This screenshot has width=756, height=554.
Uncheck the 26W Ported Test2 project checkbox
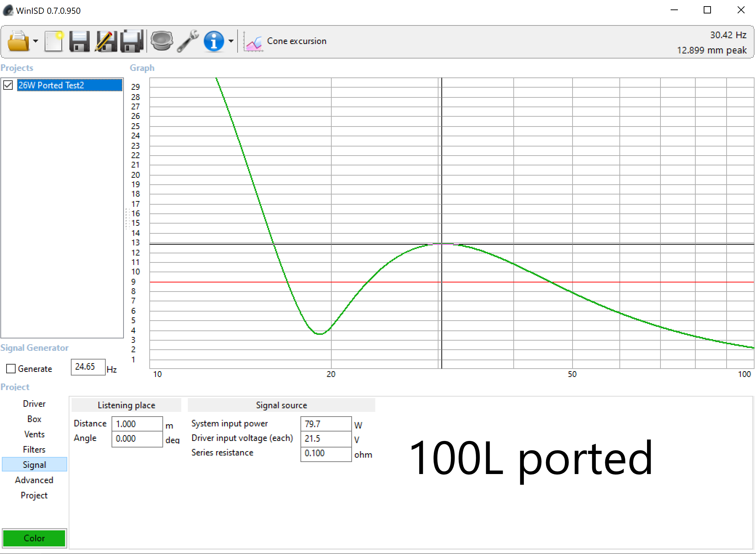(8, 85)
